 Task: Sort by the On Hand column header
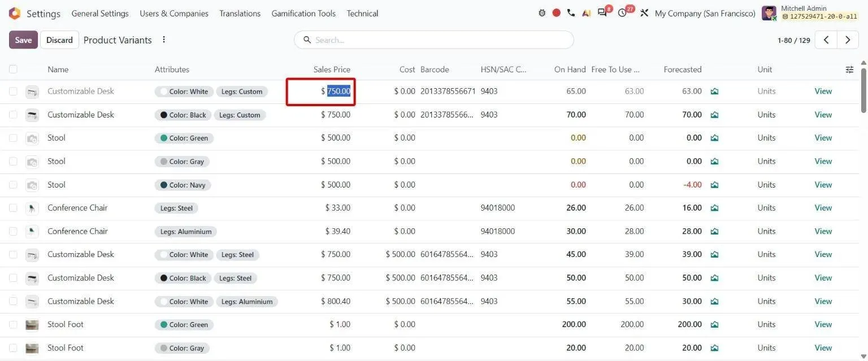point(570,69)
